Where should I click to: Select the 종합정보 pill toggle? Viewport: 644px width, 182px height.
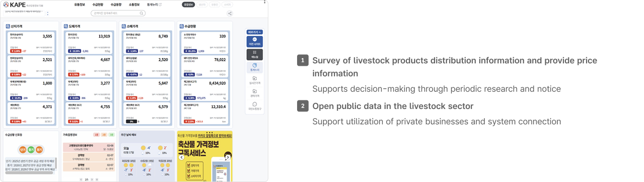tap(188, 4)
